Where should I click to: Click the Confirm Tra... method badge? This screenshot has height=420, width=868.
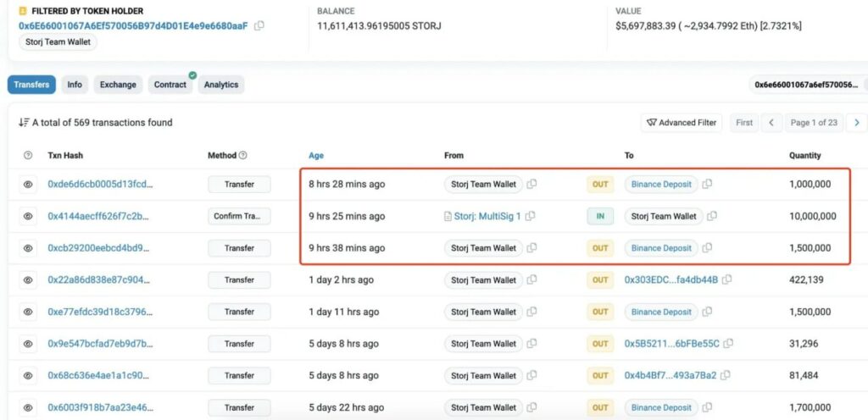pyautogui.click(x=239, y=216)
